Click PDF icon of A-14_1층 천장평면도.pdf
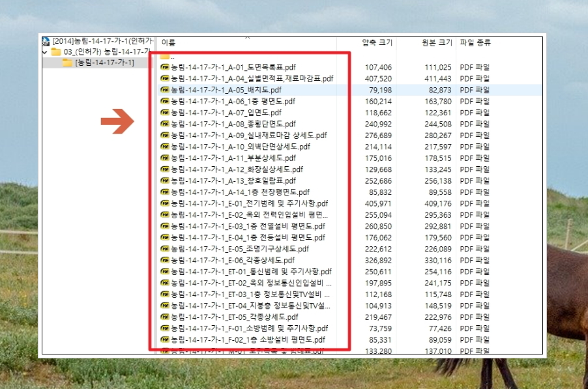The width and height of the screenshot is (588, 389). point(165,192)
